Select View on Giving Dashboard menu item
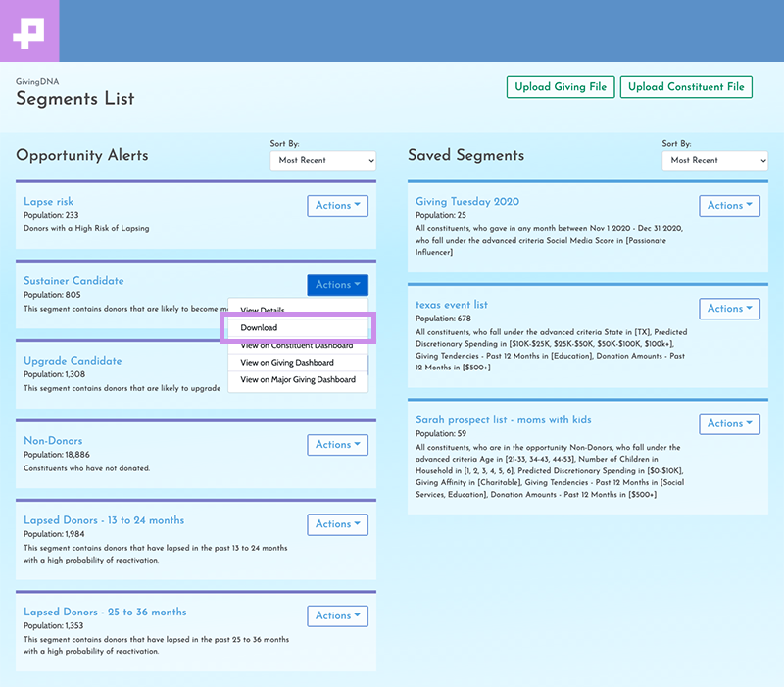The height and width of the screenshot is (687, 784). click(x=298, y=363)
